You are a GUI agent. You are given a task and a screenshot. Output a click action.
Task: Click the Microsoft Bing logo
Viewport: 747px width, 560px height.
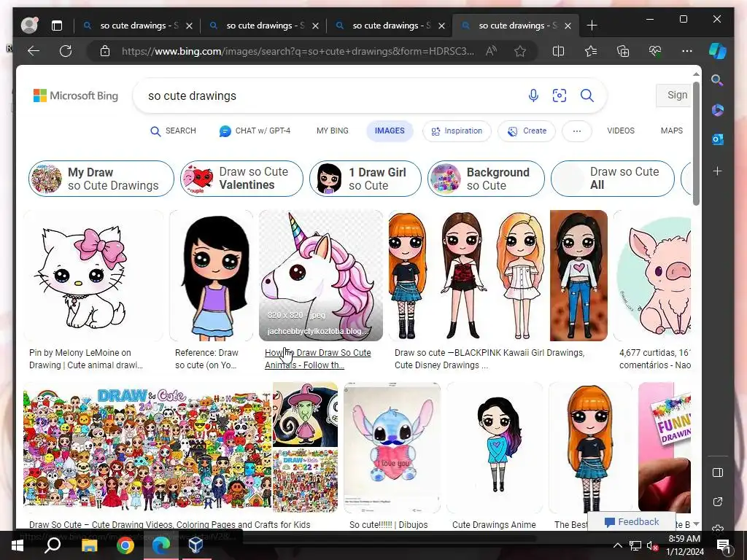tap(76, 96)
